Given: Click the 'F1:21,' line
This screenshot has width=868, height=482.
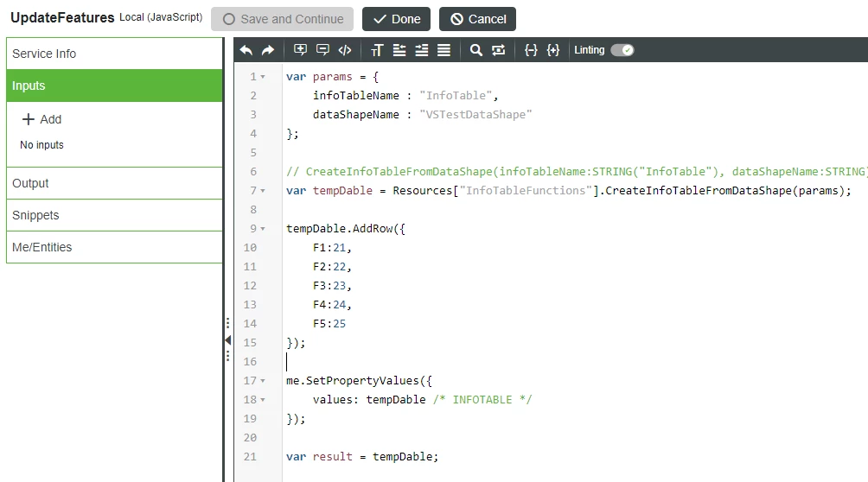Looking at the screenshot, I should coord(332,247).
